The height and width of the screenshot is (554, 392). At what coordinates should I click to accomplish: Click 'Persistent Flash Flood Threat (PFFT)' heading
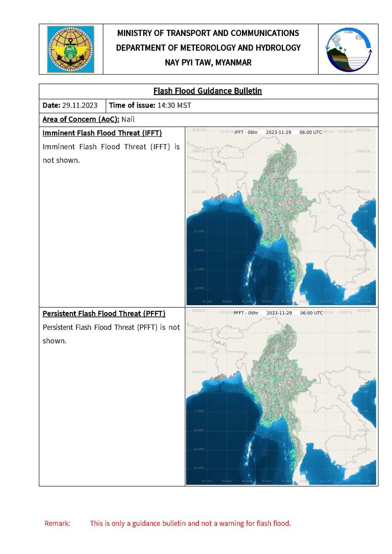104,313
